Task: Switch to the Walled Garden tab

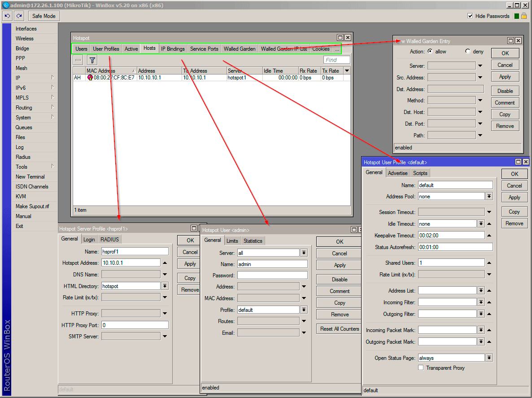Action: coord(240,49)
